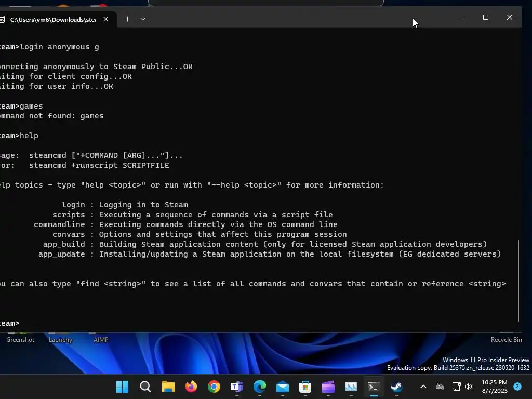532x399 pixels.
Task: Open AIMP desktop shortcut
Action: point(101,340)
